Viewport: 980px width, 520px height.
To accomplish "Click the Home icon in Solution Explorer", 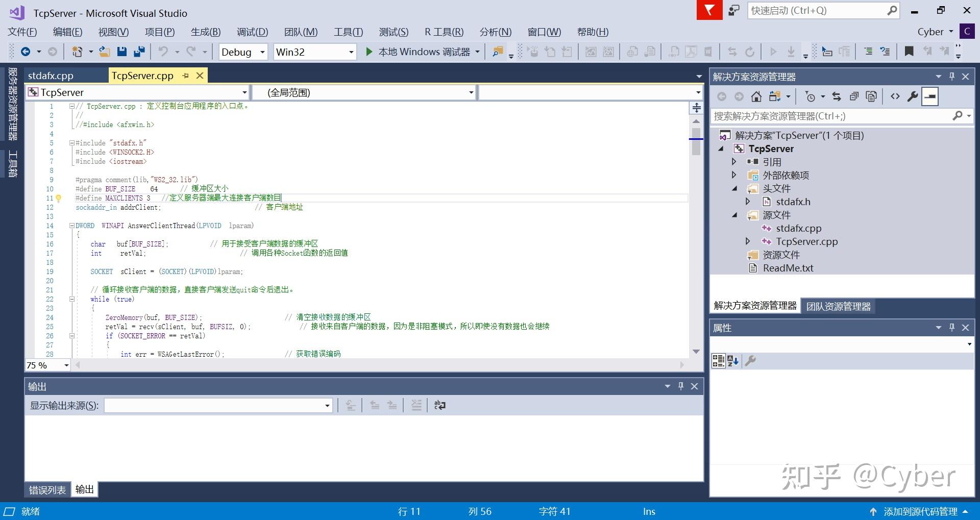I will coord(755,96).
